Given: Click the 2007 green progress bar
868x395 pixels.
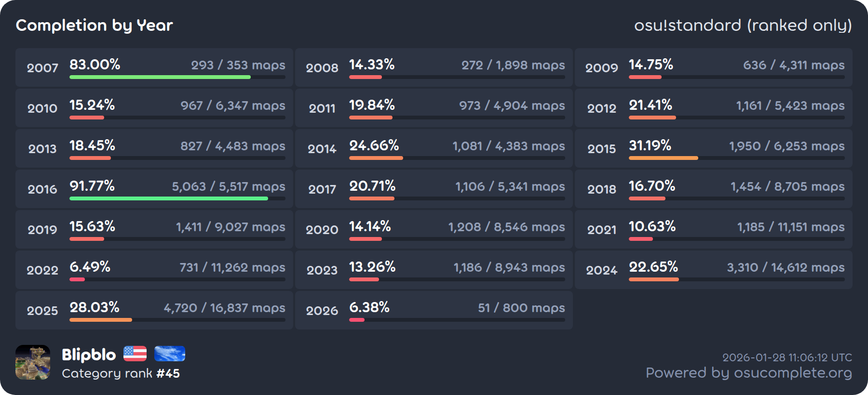Looking at the screenshot, I should 160,77.
